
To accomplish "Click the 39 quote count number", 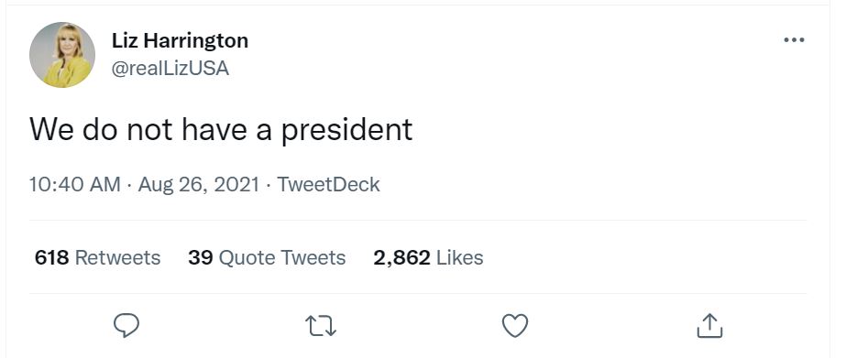I will click(201, 258).
